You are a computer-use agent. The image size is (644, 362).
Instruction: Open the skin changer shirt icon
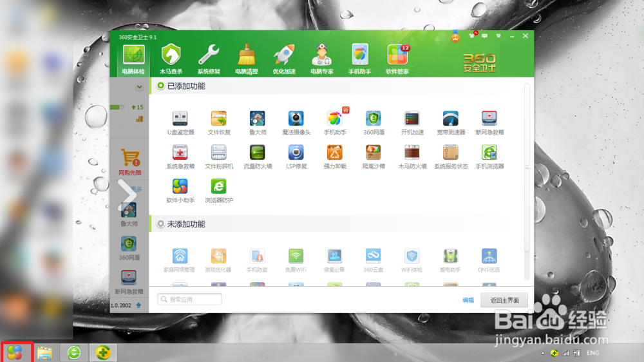471,35
